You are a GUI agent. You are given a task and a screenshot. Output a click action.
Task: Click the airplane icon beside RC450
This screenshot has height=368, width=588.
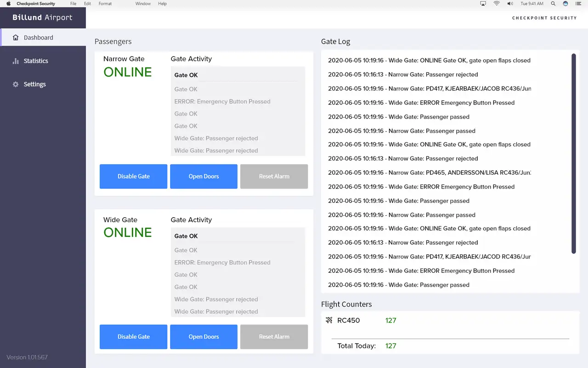click(x=329, y=321)
